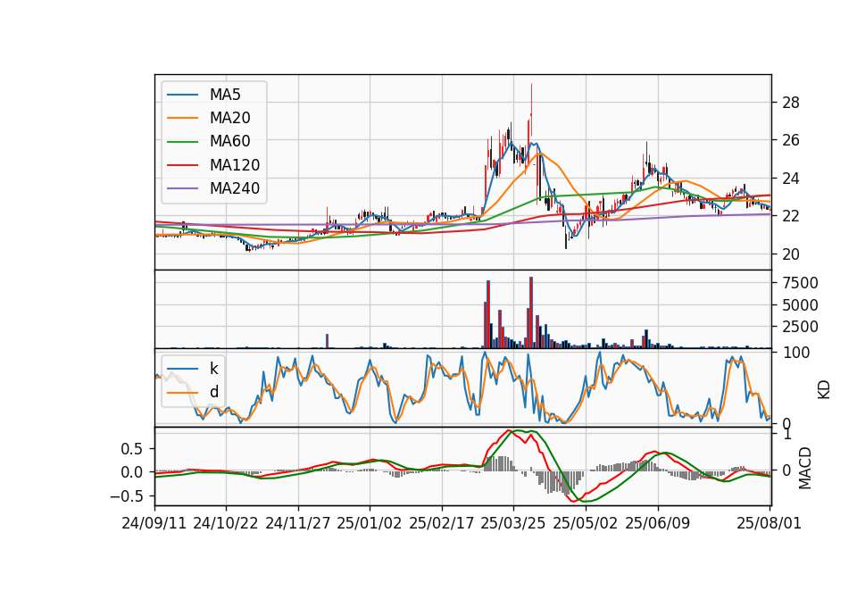Click the highest volume bar near 25/03/25

530,312
